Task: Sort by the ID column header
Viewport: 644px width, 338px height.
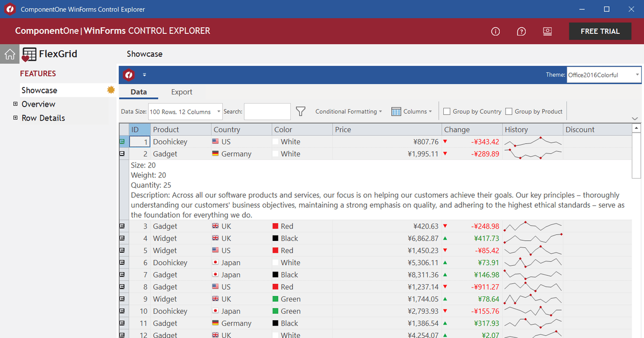Action: pos(140,129)
